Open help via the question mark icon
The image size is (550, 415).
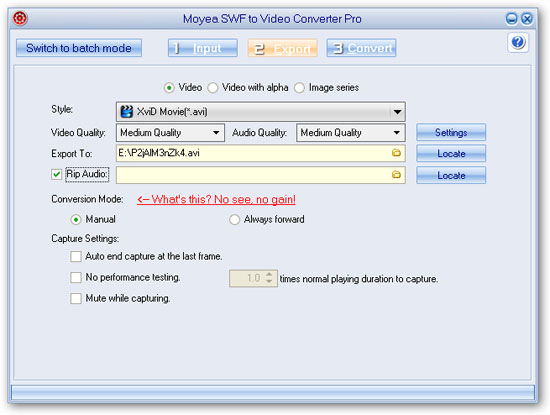(x=518, y=42)
